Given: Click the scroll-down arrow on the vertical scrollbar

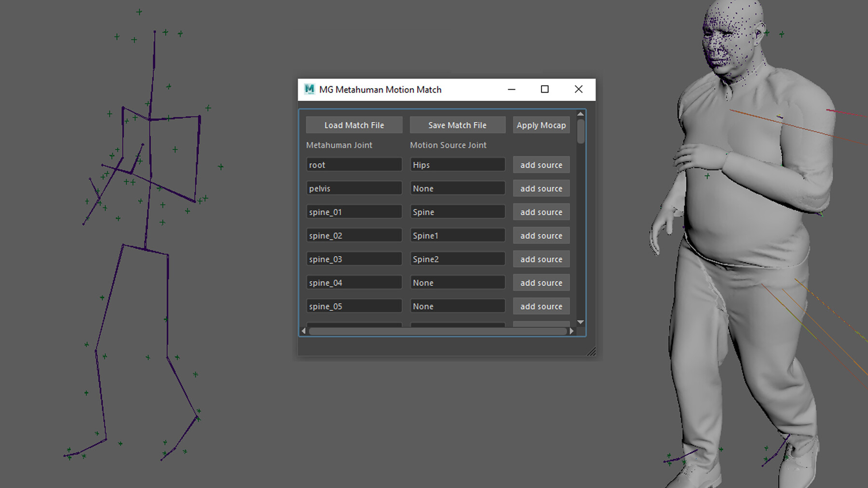Looking at the screenshot, I should (x=582, y=322).
